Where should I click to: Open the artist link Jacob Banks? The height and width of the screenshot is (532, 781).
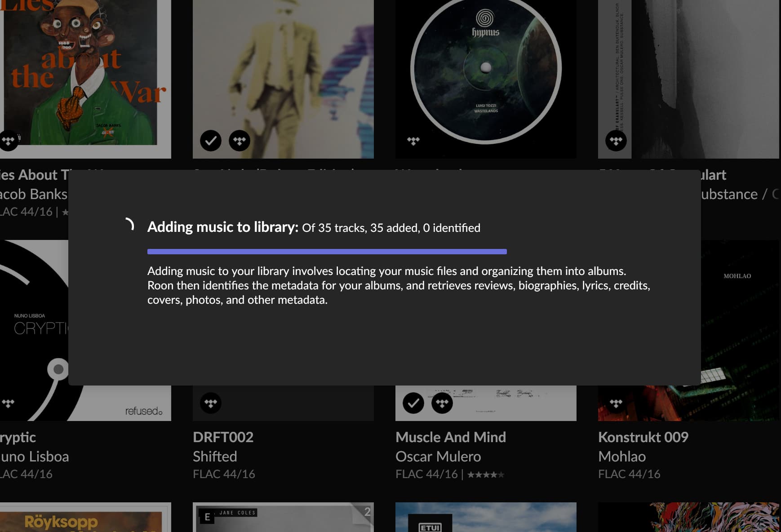click(x=34, y=194)
